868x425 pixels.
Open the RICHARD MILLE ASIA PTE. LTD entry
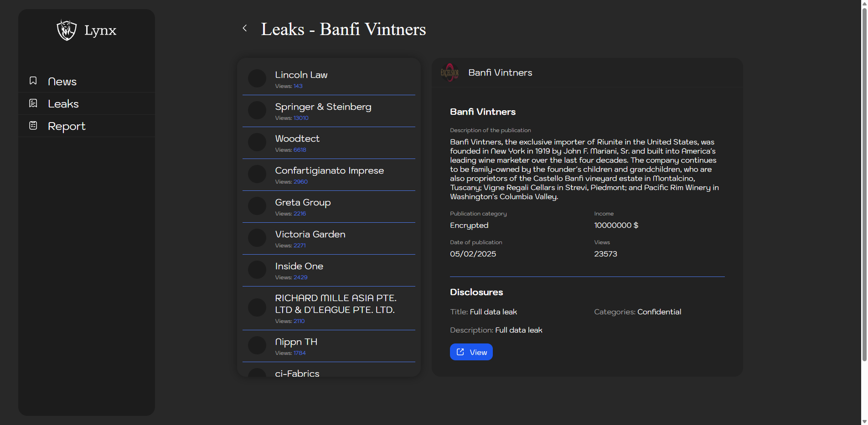(x=335, y=304)
